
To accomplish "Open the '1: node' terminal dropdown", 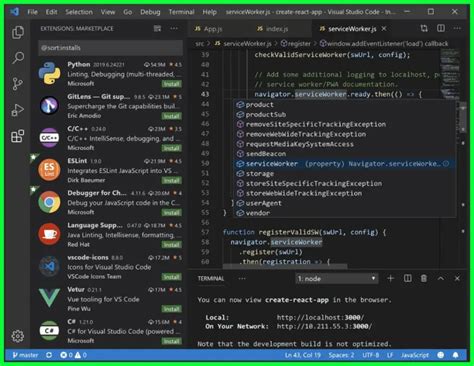I will pyautogui.click(x=337, y=278).
